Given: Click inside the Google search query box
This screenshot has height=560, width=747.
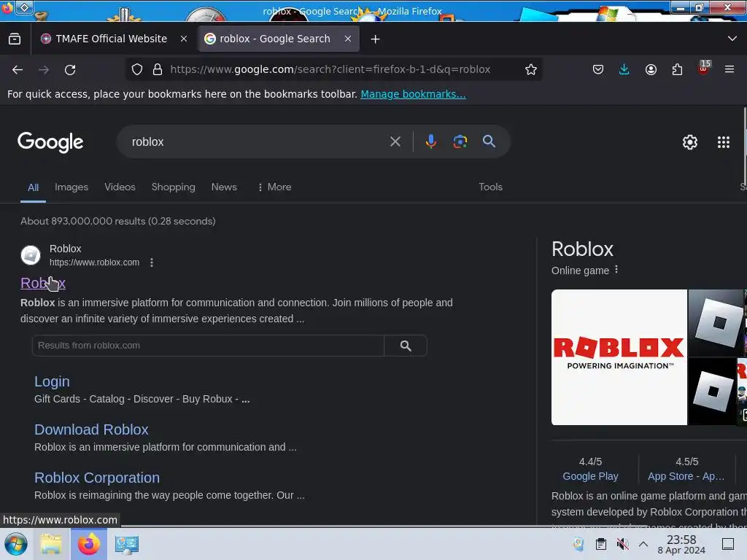Looking at the screenshot, I should tap(258, 142).
